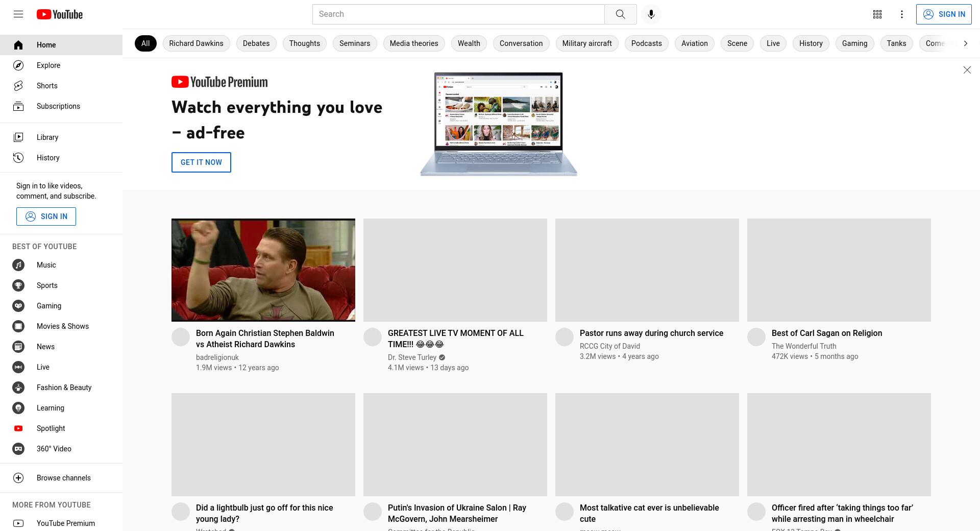980x531 pixels.
Task: Select the Scene filter chip
Action: click(737, 43)
